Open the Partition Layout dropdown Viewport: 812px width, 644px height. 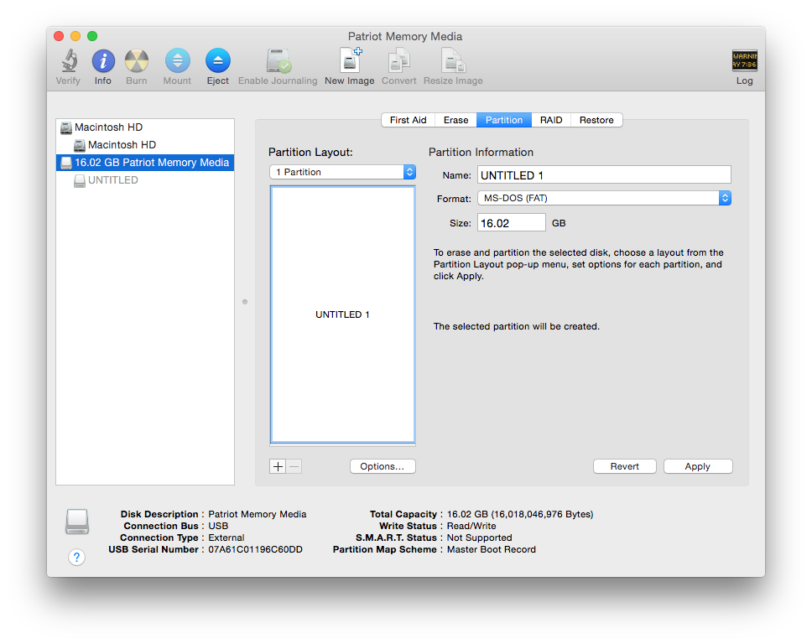[342, 172]
